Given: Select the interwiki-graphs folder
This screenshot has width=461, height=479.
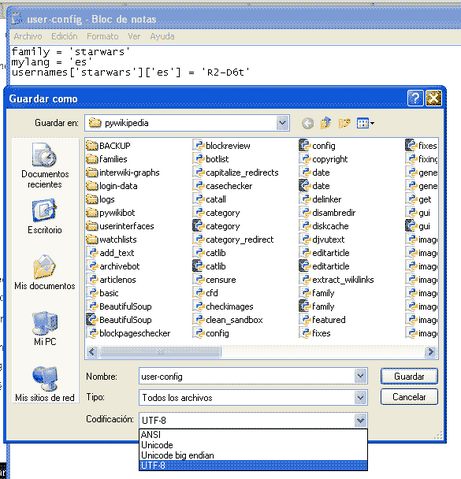Looking at the screenshot, I should [x=123, y=172].
